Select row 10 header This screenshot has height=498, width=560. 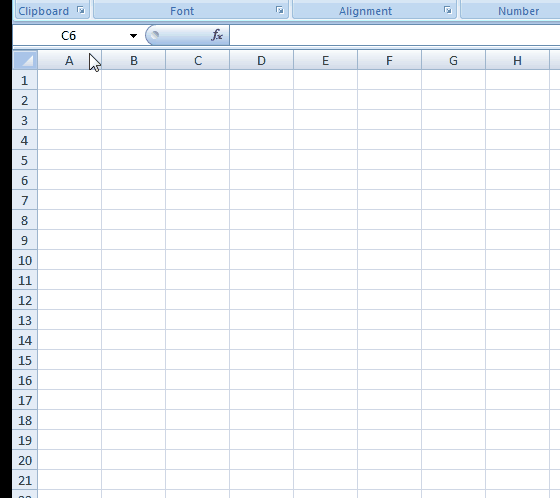point(25,260)
